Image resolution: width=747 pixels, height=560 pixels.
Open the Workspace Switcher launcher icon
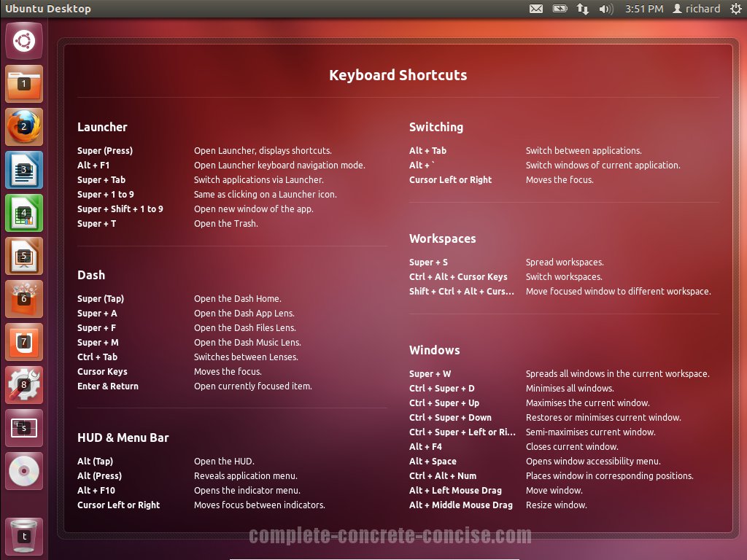click(x=24, y=428)
